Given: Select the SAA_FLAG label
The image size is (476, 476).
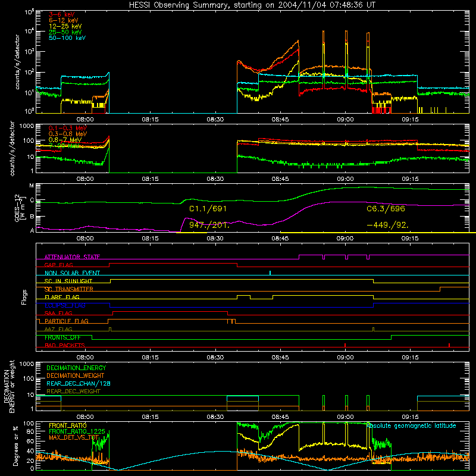Looking at the screenshot, I should click(x=58, y=313).
